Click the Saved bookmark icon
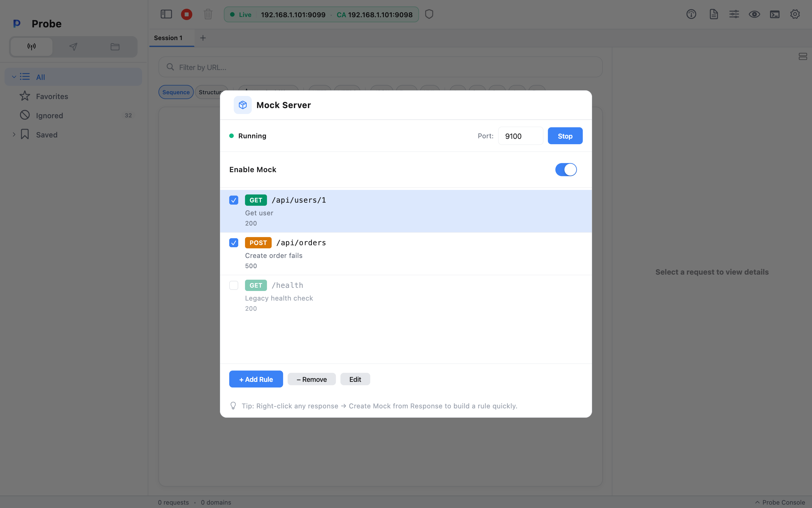The width and height of the screenshot is (812, 508). point(25,134)
